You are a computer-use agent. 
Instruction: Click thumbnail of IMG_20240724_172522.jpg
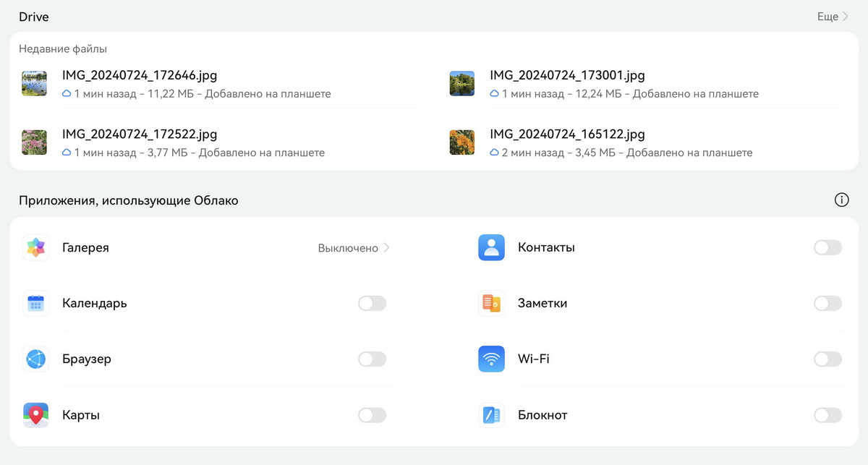(35, 142)
